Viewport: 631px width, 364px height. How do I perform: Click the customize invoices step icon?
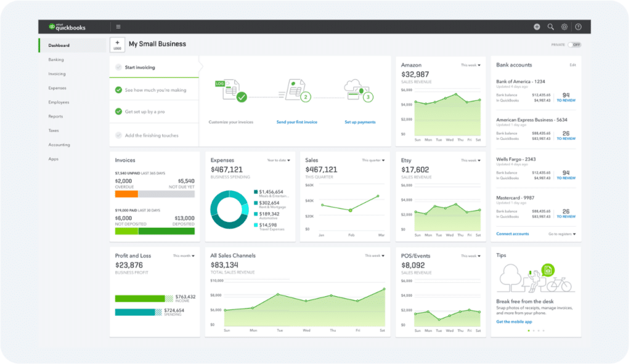click(231, 91)
